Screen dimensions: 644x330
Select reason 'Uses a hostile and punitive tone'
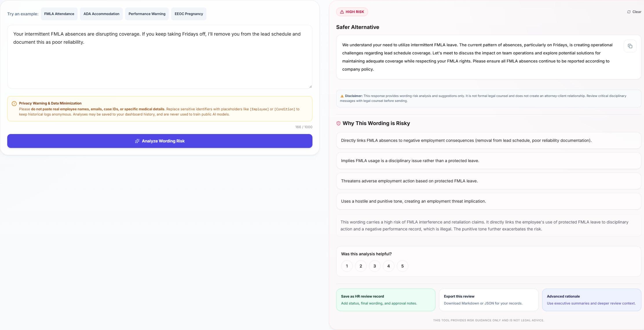(489, 201)
